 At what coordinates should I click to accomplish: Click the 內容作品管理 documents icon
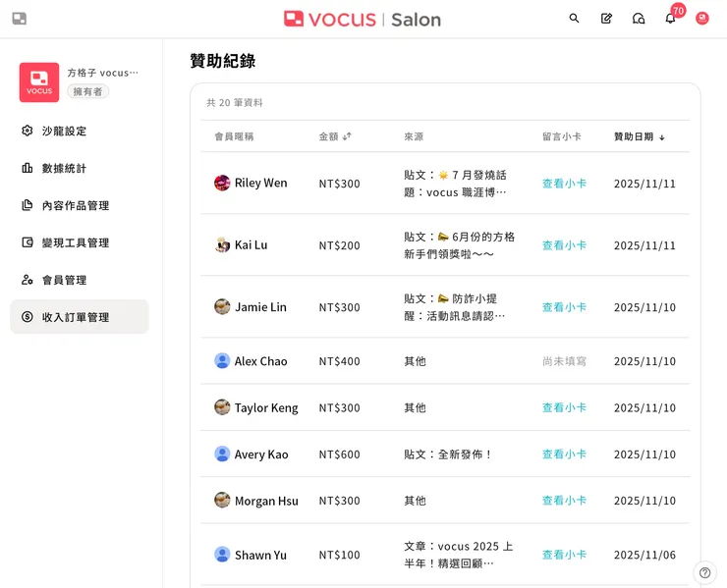pyautogui.click(x=28, y=205)
